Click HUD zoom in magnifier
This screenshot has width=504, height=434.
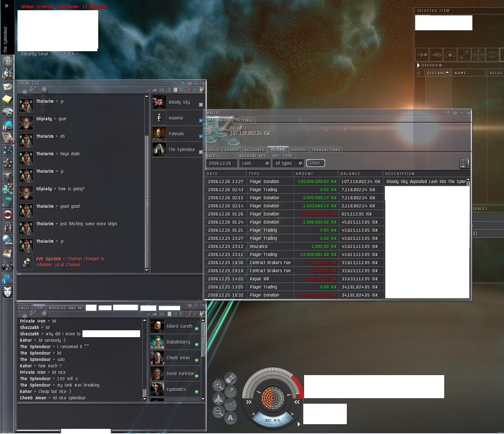(x=218, y=384)
